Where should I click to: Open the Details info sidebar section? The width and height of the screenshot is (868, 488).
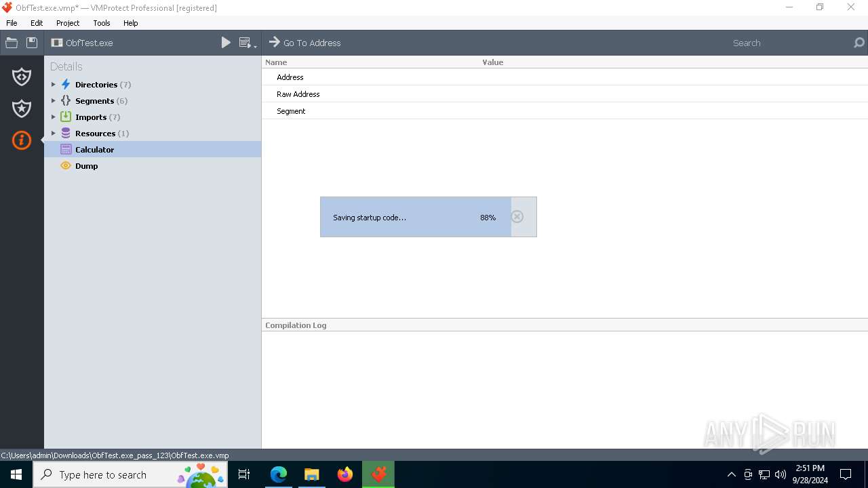[x=22, y=140]
